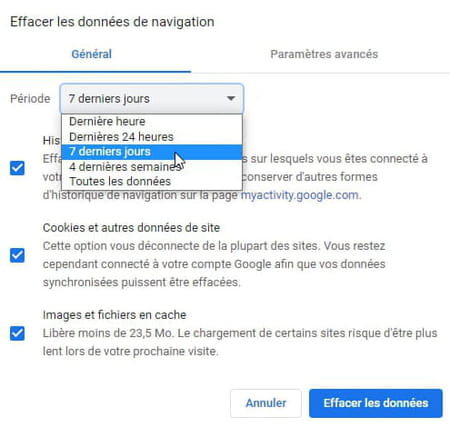Open the myactivity.google.com link
The height and width of the screenshot is (427, 450).
tap(300, 195)
